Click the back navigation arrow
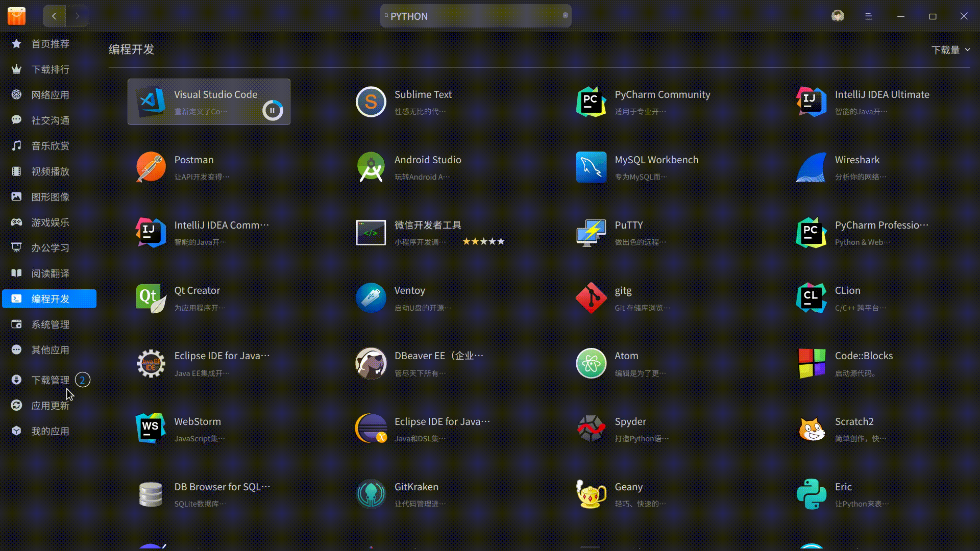 point(54,16)
